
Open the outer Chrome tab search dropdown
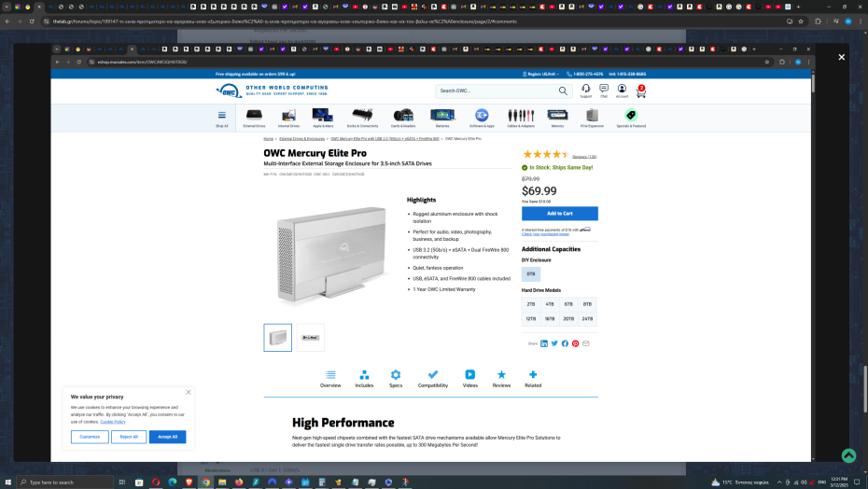click(x=7, y=7)
